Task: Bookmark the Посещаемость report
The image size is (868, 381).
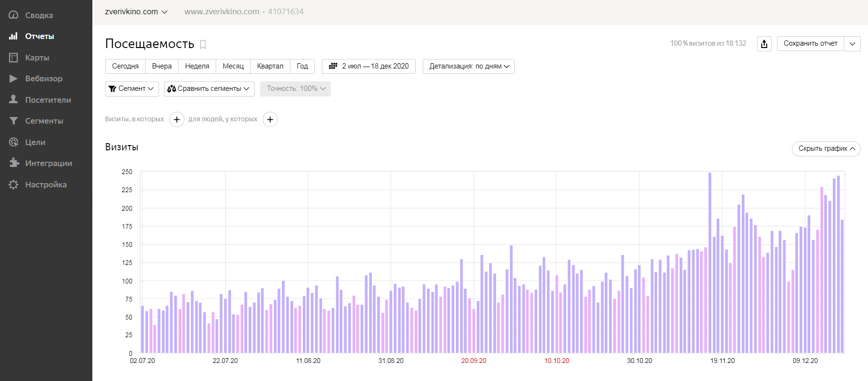Action: tap(203, 44)
